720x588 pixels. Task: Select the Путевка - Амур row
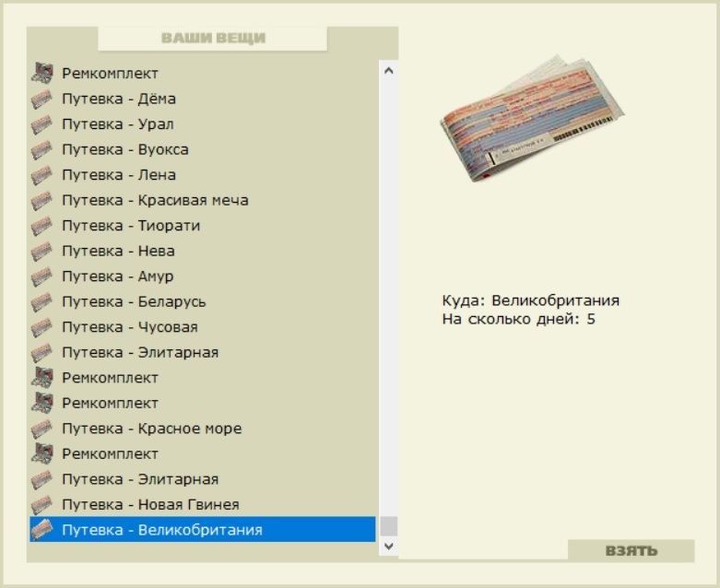coord(203,276)
